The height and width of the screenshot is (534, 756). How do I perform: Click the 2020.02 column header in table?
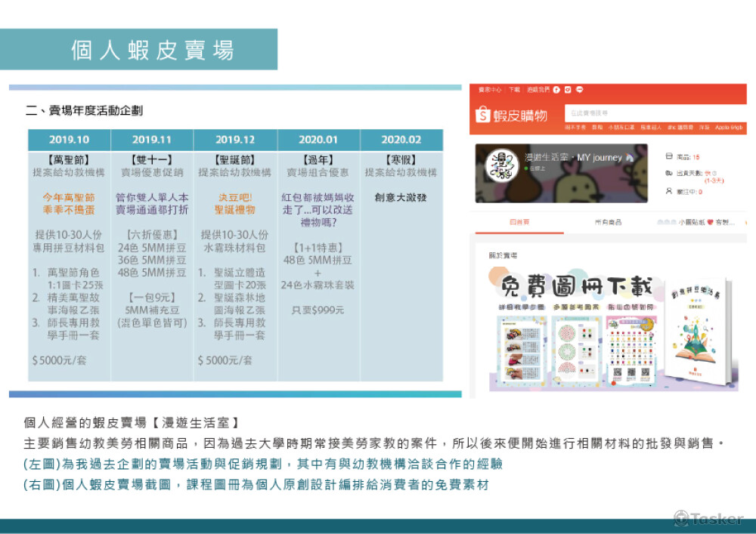click(x=401, y=140)
